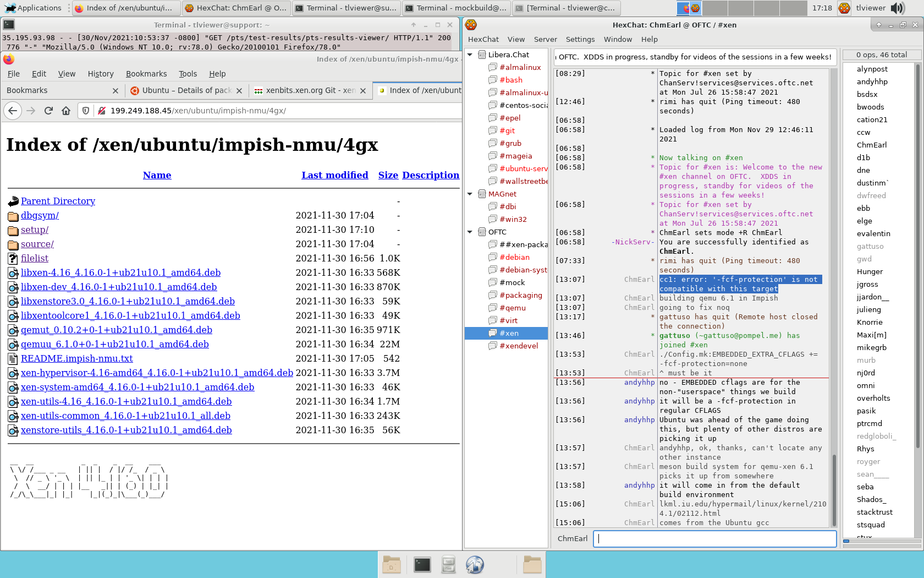Click the HexChat tray icon near the clock
Screen dimensions: 924x578
(x=844, y=8)
